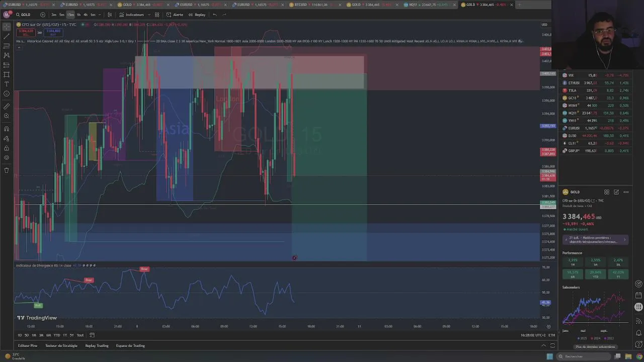Select the YTD date range

(x=57, y=335)
